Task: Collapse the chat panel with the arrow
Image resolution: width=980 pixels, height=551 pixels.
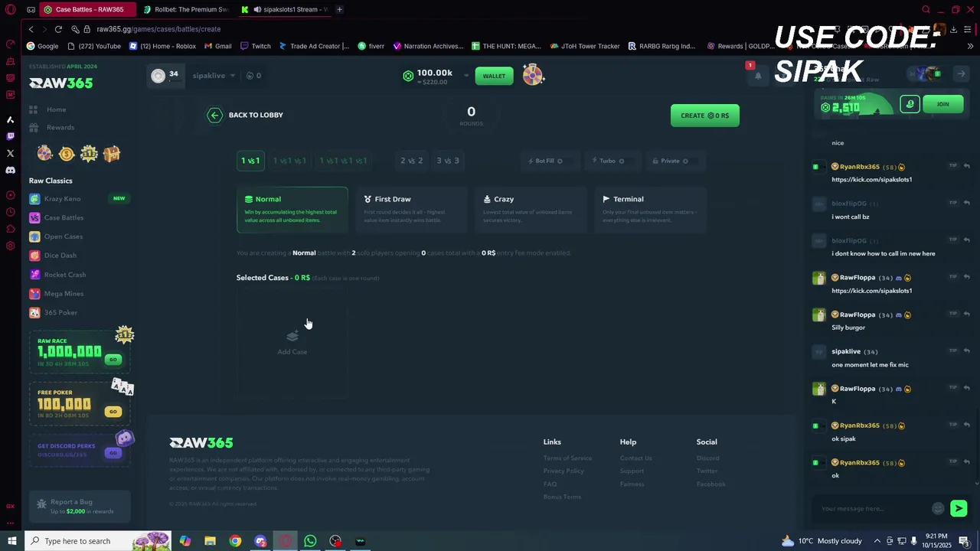Action: pyautogui.click(x=961, y=73)
